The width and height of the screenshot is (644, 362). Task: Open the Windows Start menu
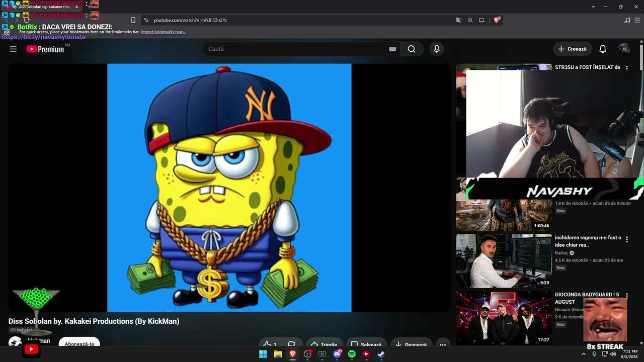(263, 354)
